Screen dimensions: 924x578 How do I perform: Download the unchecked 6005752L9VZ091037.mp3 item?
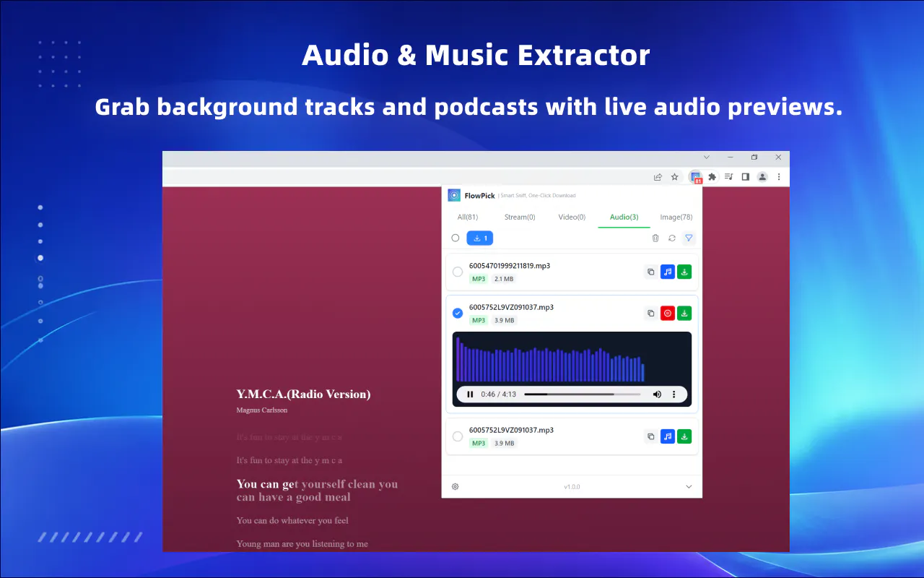tap(684, 436)
